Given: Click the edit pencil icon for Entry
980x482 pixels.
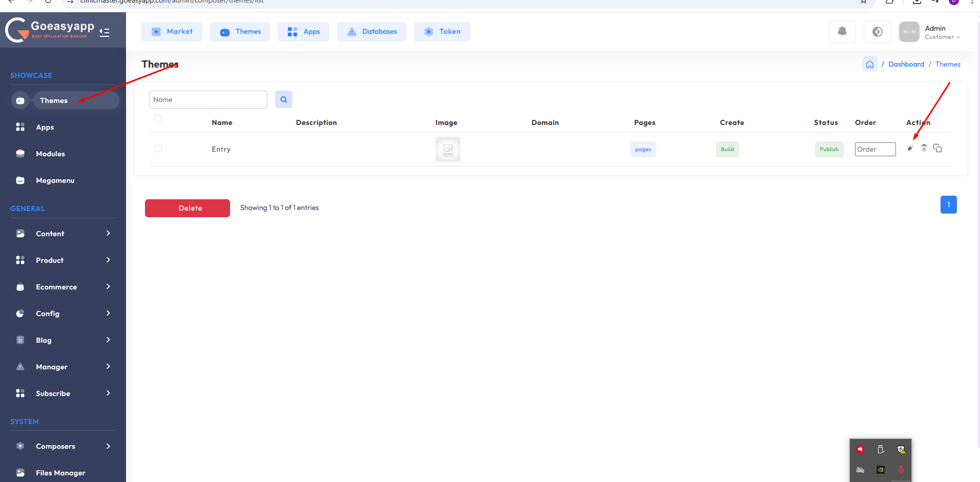Looking at the screenshot, I should [x=910, y=149].
